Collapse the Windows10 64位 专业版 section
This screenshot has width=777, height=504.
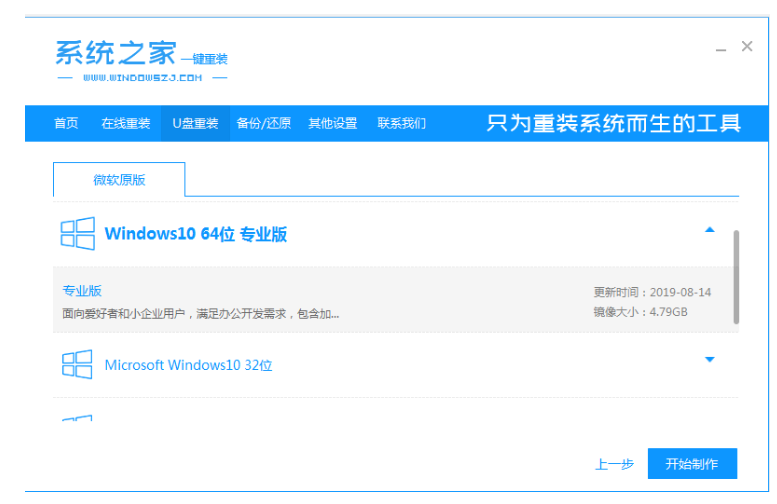click(x=710, y=231)
